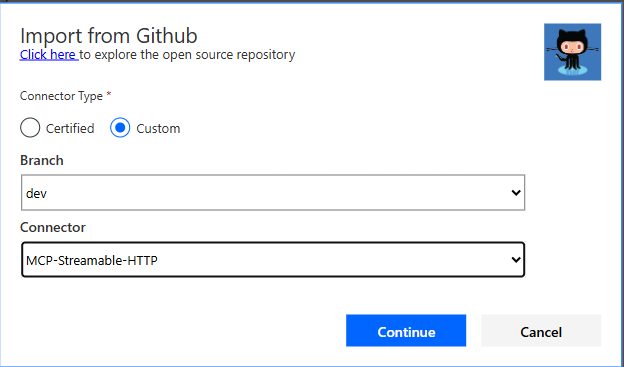Open the 'Click here' repository link
The width and height of the screenshot is (624, 367).
[48, 55]
